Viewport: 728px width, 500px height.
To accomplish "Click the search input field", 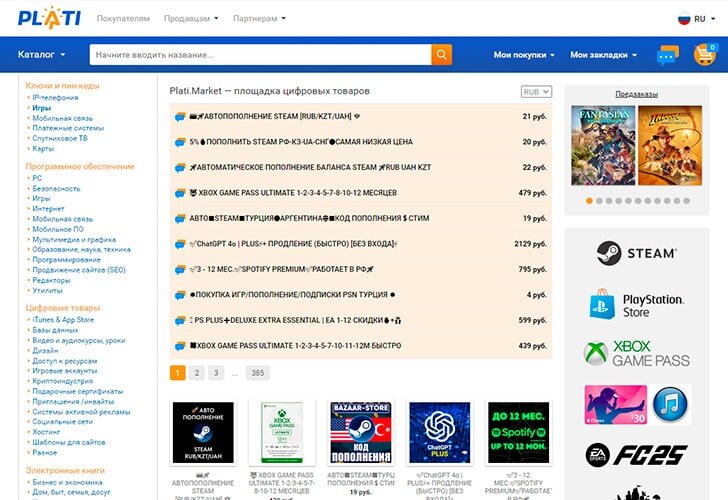I will pos(260,55).
